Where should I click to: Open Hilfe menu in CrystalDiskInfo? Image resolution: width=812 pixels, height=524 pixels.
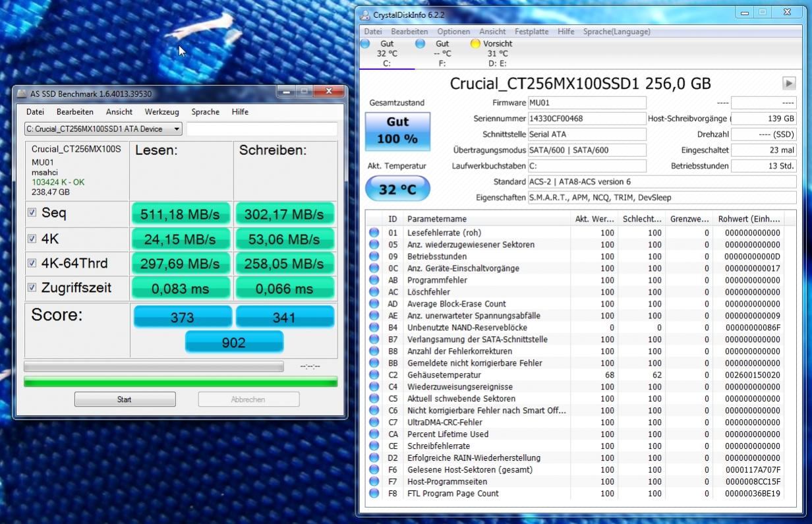(x=565, y=32)
